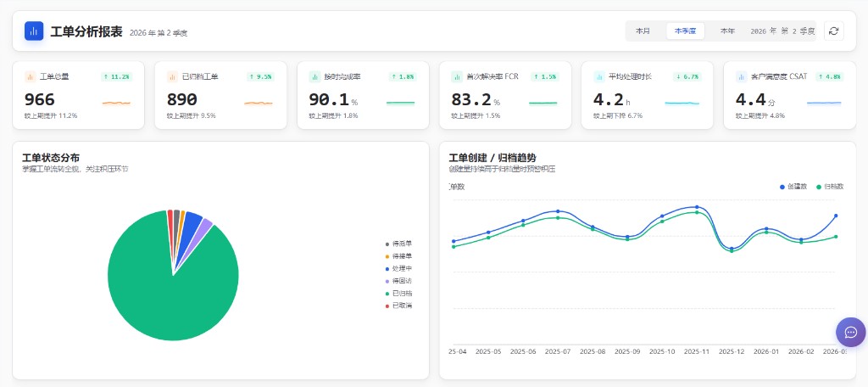868x387 pixels.
Task: Click the 2025-11 data point on 创建数 line
Action: click(x=697, y=207)
